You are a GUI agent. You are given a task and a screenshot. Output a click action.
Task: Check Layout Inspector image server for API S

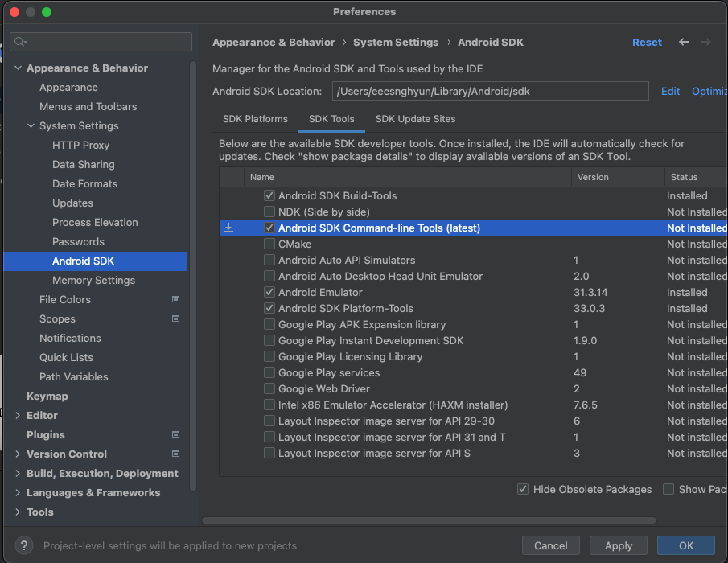269,453
